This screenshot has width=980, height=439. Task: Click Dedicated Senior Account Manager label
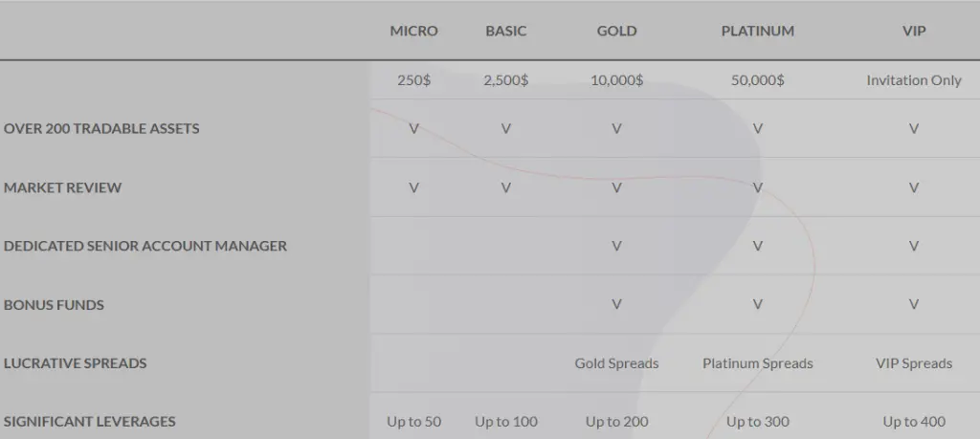[x=145, y=246]
